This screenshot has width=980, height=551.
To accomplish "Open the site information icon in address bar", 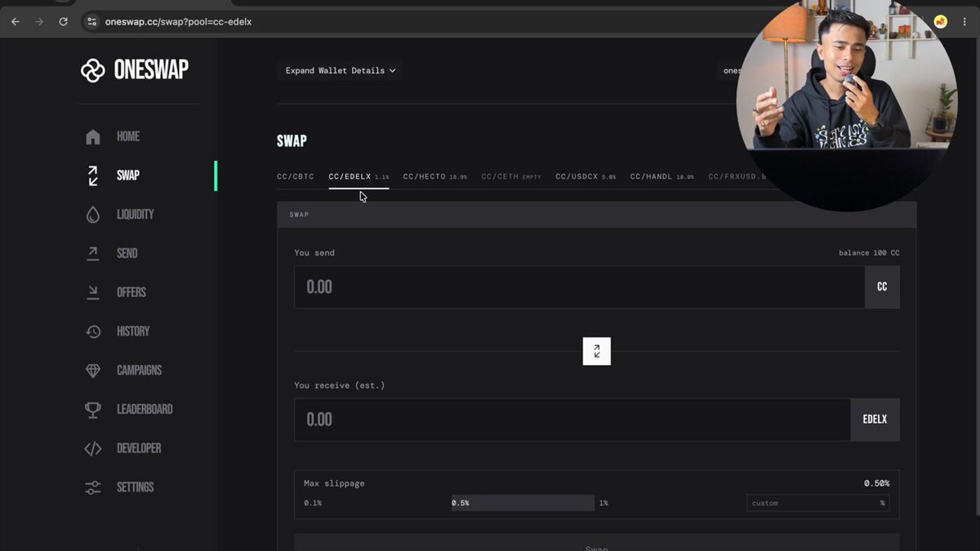I will 92,21.
